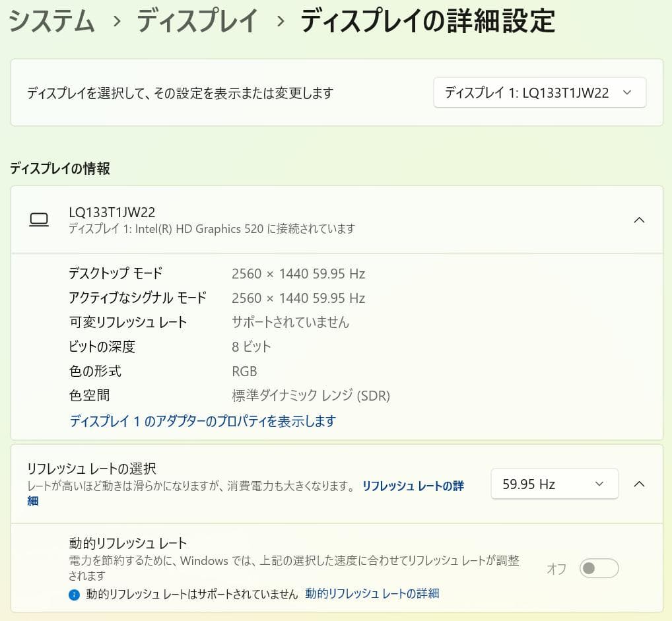Click the monitor icon beside LQ133T1JW22
Image resolution: width=672 pixels, height=621 pixels.
tap(40, 219)
